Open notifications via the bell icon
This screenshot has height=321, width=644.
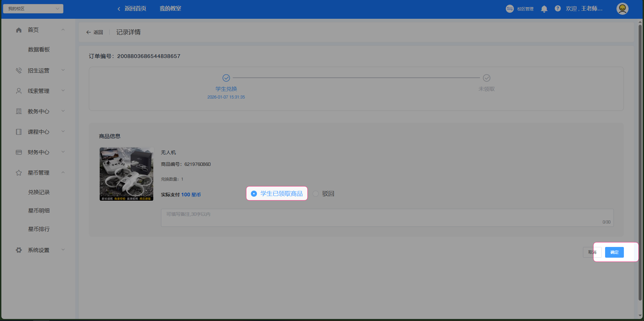[544, 9]
